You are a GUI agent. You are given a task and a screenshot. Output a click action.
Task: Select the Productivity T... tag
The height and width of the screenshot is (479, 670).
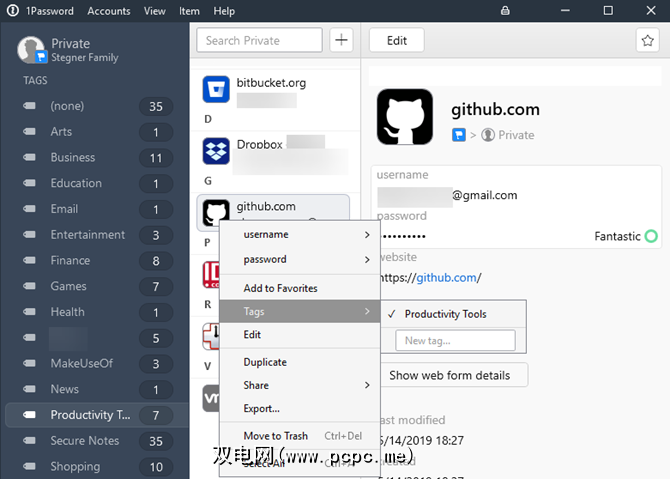coord(97,415)
